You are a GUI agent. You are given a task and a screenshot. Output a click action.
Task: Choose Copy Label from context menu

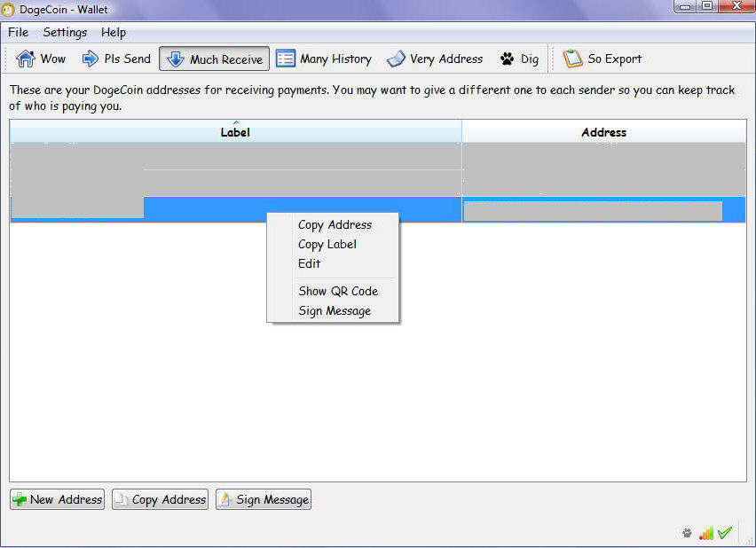tap(327, 245)
